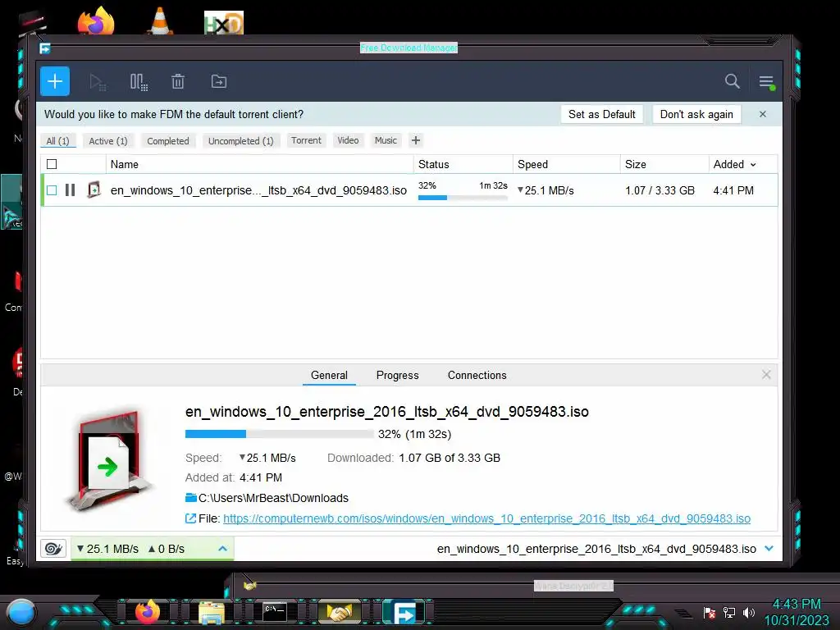Click the details panel 32% progress bar

coord(279,434)
